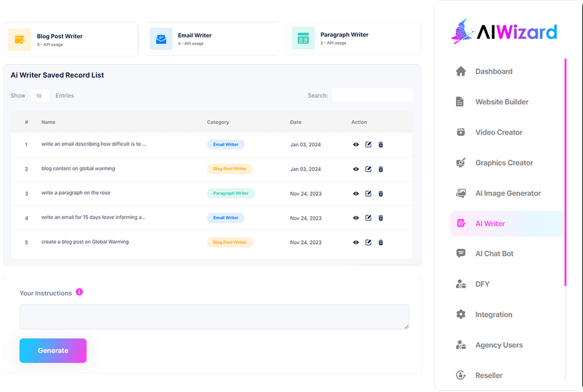Screen dimensions: 583x392
Task: Select AI Writer in the sidebar menu
Action: [x=489, y=223]
